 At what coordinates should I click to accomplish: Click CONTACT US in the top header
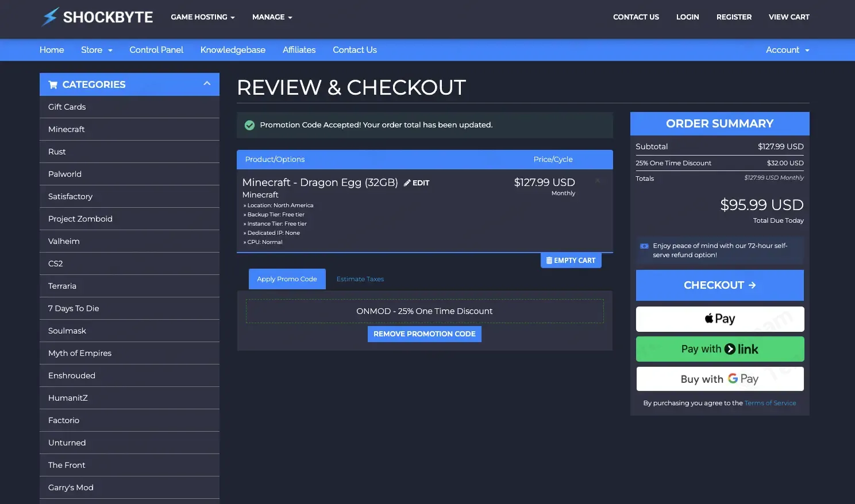click(636, 17)
